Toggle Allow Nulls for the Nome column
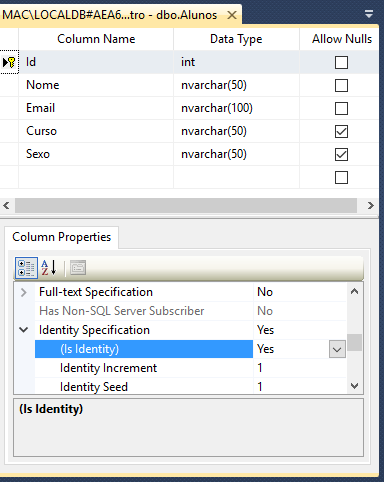This screenshot has height=482, width=384. point(341,85)
